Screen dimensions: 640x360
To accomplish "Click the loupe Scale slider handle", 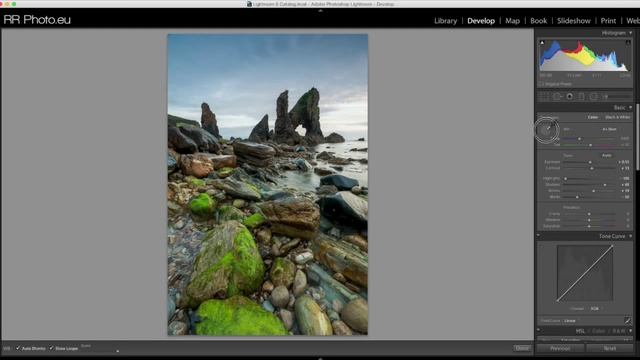I will click(118, 351).
